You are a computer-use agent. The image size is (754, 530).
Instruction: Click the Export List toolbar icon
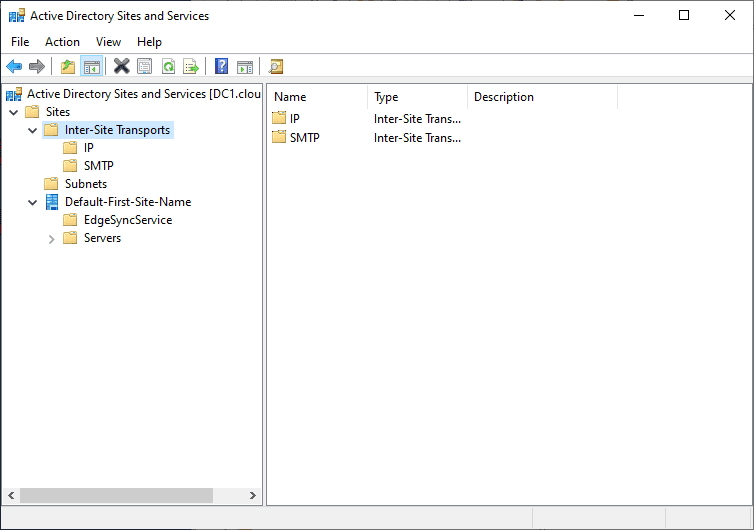tap(191, 66)
